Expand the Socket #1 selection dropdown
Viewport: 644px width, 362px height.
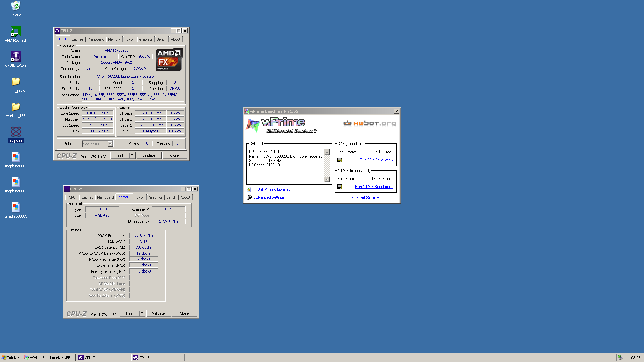coord(110,144)
